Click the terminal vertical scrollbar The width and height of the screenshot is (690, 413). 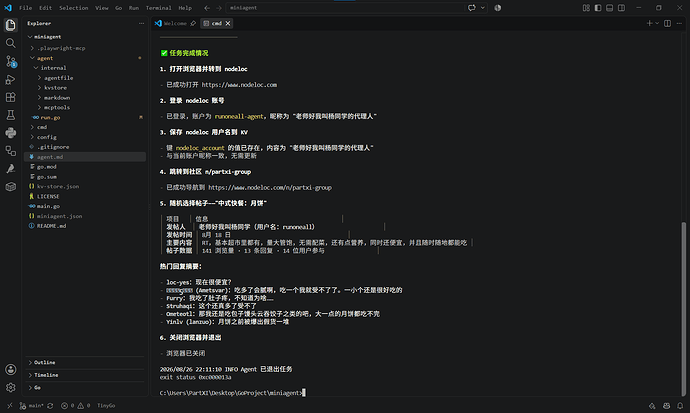pyautogui.click(x=683, y=309)
